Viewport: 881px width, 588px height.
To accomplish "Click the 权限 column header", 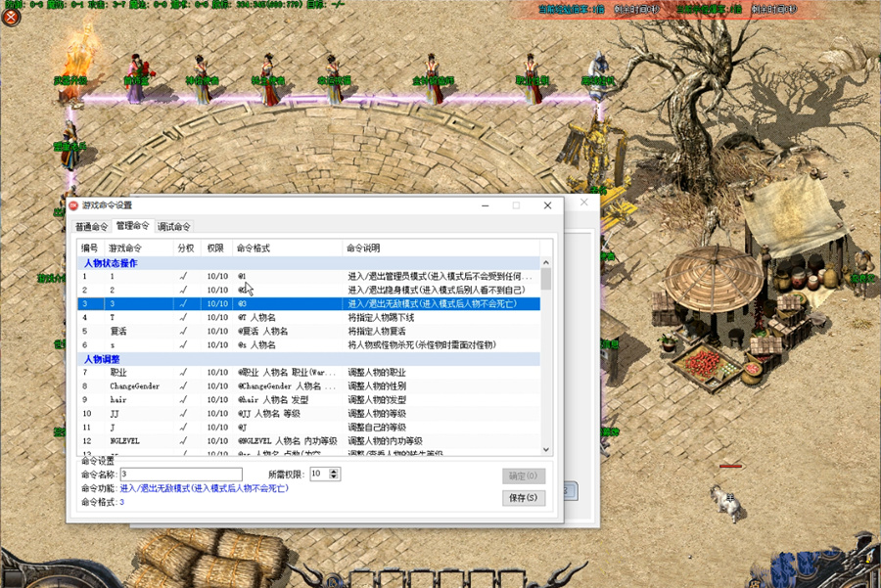I will [x=216, y=248].
